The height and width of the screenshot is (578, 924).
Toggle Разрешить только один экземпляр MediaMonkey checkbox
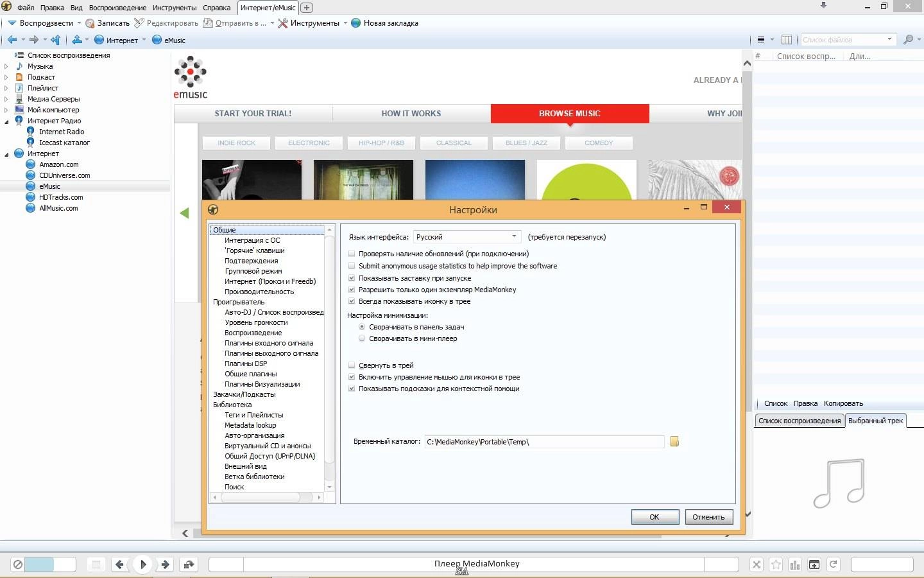[x=352, y=290]
